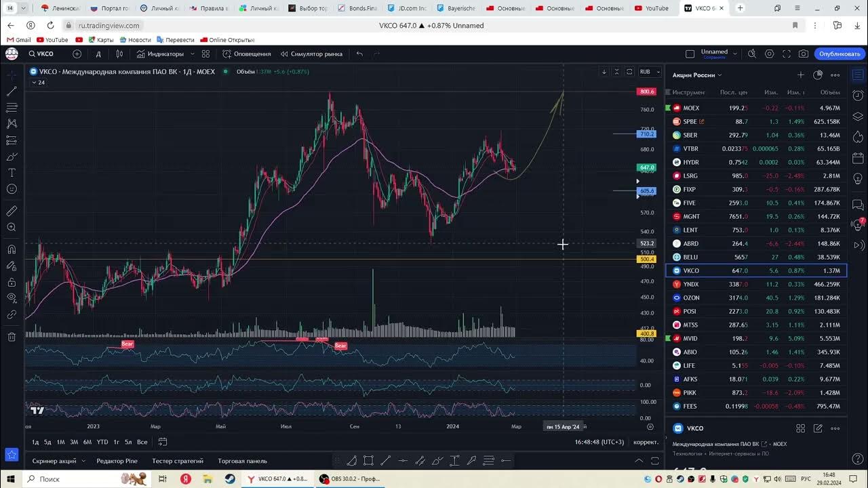Image resolution: width=868 pixels, height=488 pixels.
Task: Open the Steam taskbar icon
Action: tap(230, 479)
